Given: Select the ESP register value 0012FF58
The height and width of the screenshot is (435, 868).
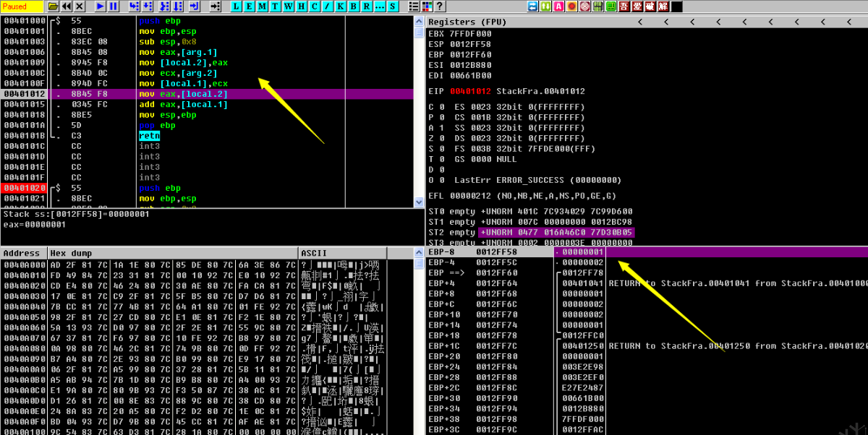Looking at the screenshot, I should 470,44.
